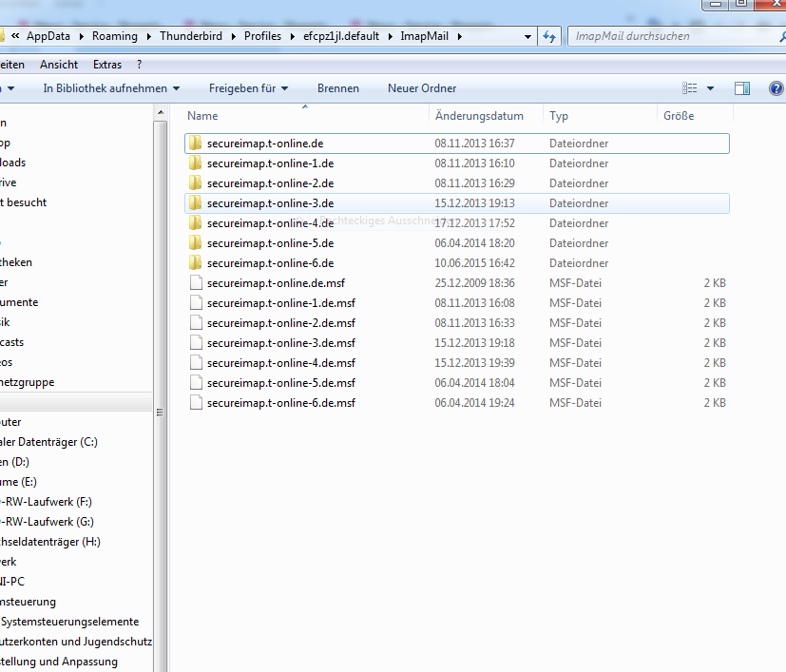The image size is (786, 672).
Task: Expand the Thunderbird breadcrumb arrow
Action: pyautogui.click(x=234, y=37)
